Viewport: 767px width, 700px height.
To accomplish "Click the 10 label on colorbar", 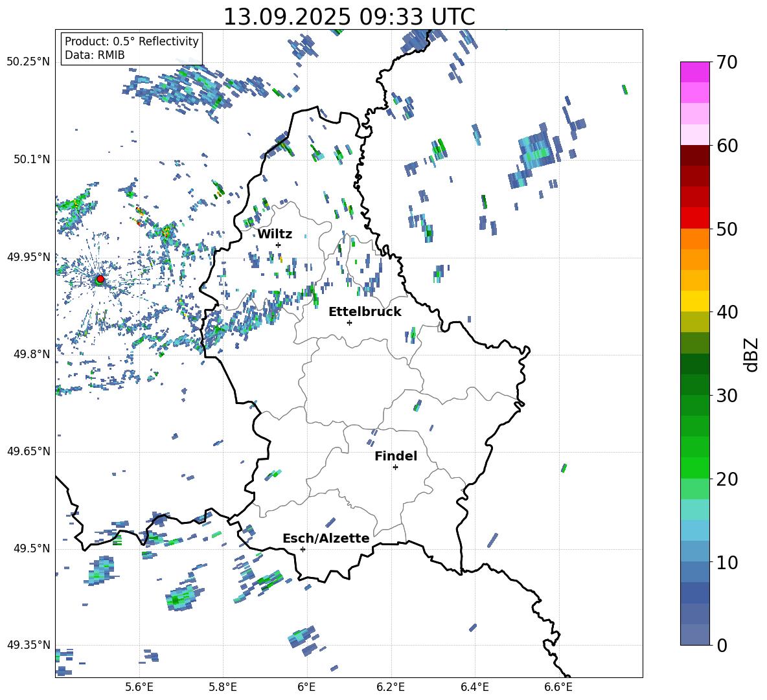I will tap(727, 562).
